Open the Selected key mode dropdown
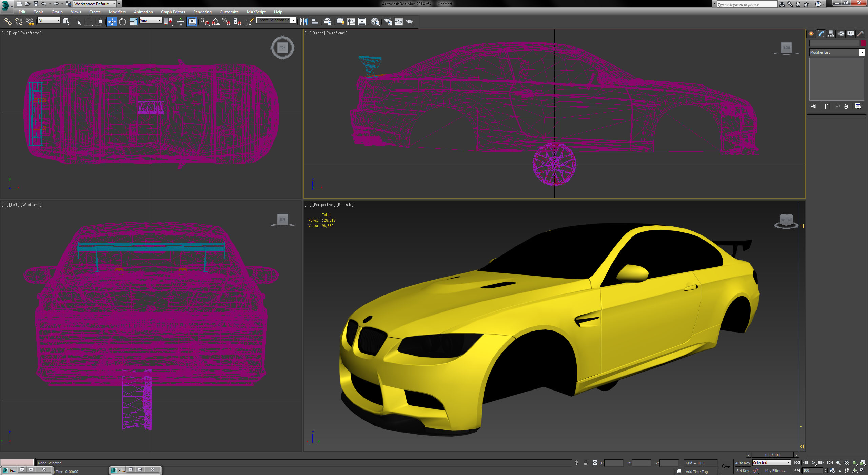The image size is (868, 475). pyautogui.click(x=771, y=463)
